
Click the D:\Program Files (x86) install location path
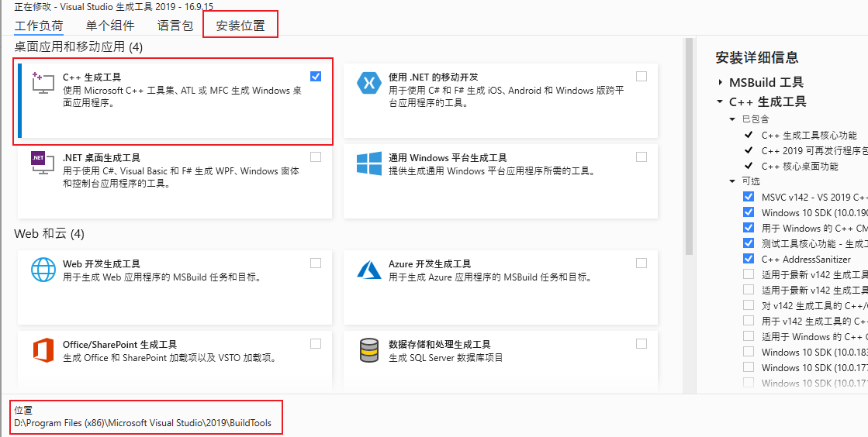click(x=143, y=423)
